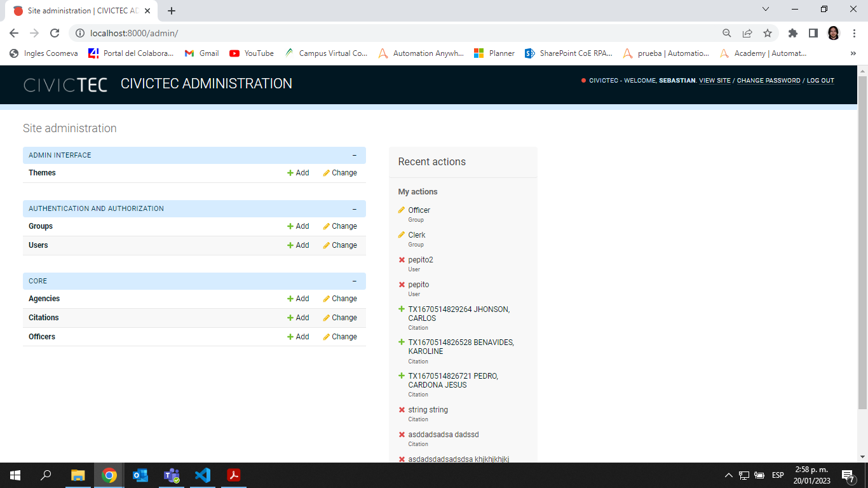Add a new Theme
Image resolution: width=868 pixels, height=488 pixels.
pyautogui.click(x=298, y=173)
